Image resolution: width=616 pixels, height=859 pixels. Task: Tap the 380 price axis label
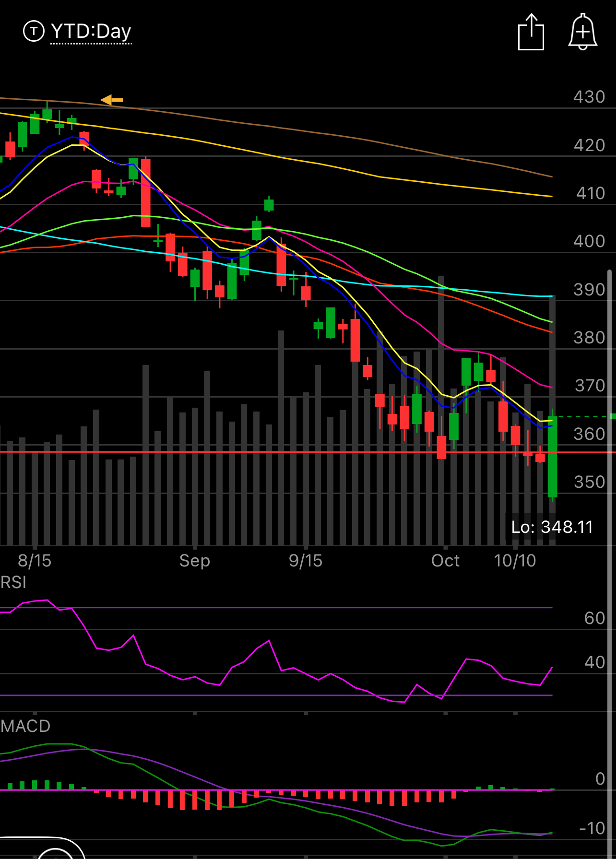point(590,338)
